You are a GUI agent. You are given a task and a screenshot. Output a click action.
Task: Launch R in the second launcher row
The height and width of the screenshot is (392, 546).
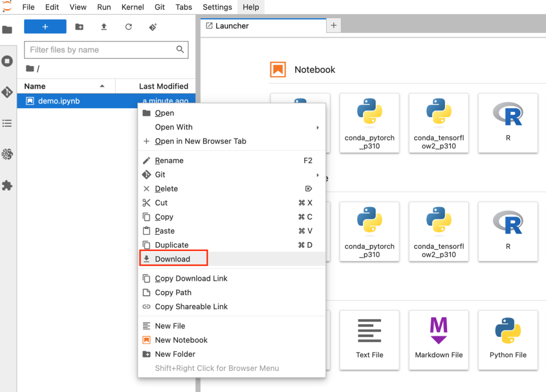pyautogui.click(x=508, y=232)
